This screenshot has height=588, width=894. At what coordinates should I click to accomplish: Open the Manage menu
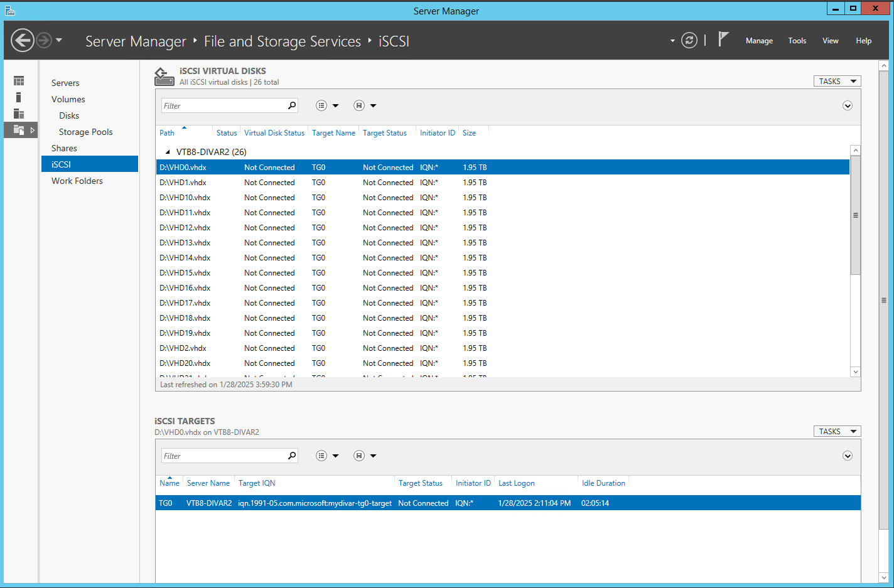(759, 41)
